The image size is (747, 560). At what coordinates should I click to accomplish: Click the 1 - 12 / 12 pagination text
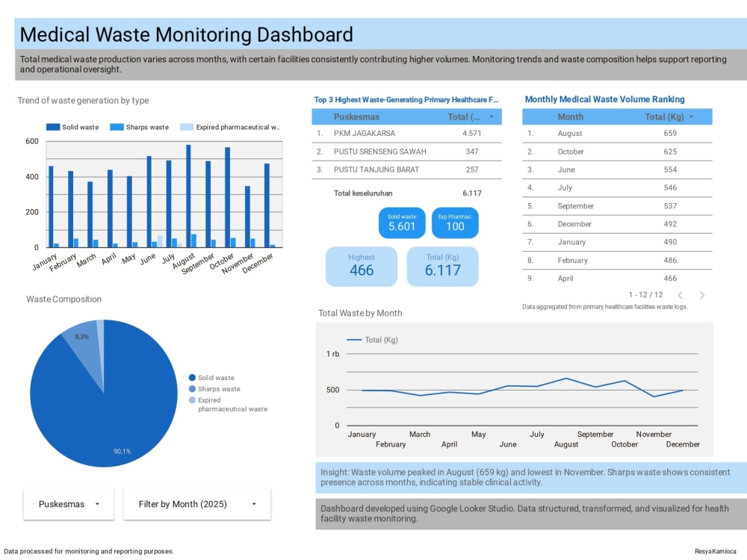[x=645, y=295]
